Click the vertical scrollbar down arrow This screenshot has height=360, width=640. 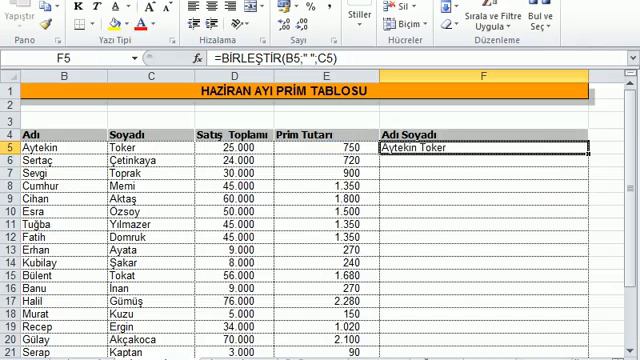pos(630,351)
